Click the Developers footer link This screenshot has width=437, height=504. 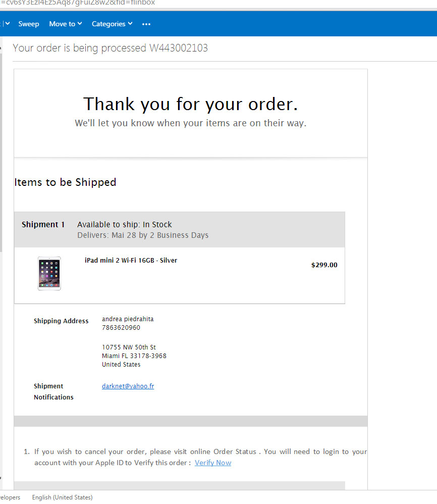(x=10, y=497)
